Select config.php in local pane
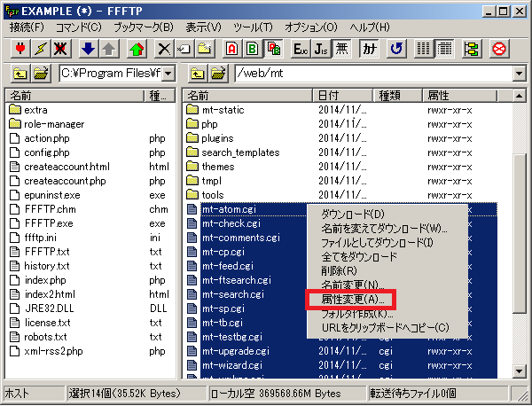The width and height of the screenshot is (532, 406). [x=47, y=152]
